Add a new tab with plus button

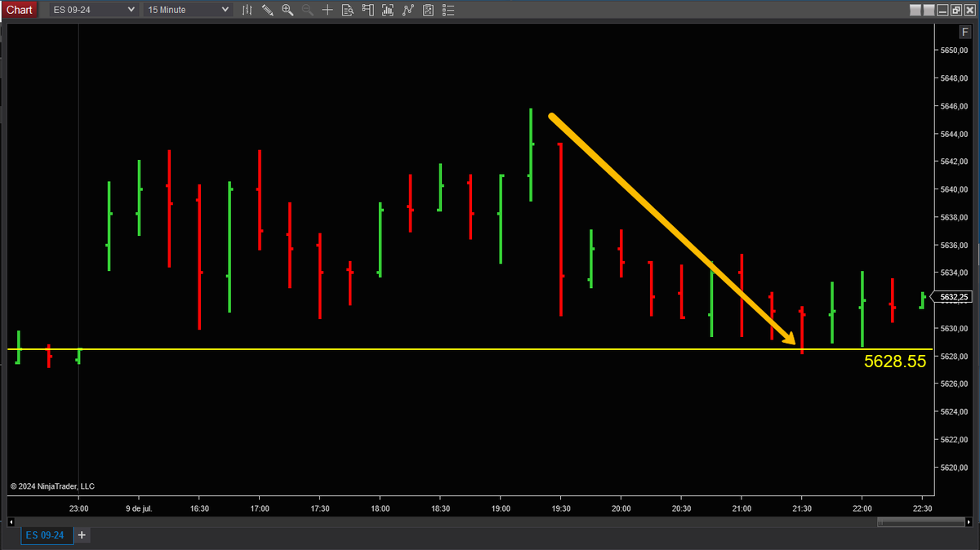pyautogui.click(x=82, y=535)
